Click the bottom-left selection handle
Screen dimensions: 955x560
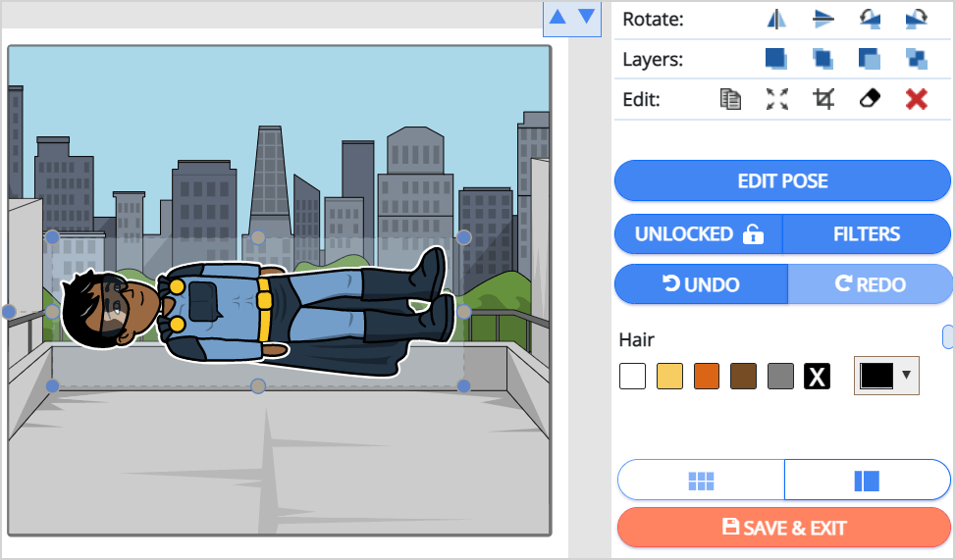(x=52, y=385)
